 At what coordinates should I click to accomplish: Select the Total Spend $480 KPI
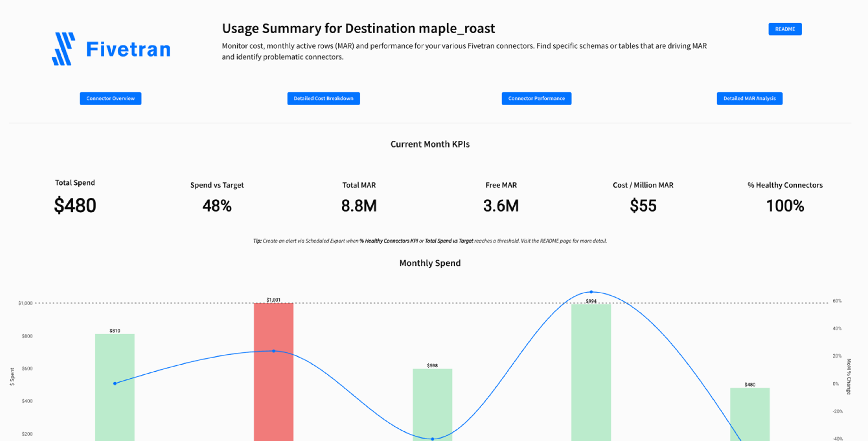75,205
